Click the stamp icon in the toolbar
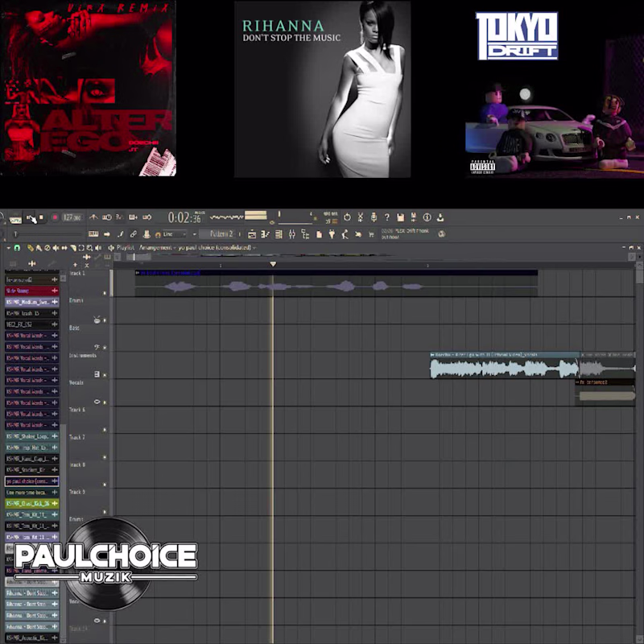The width and height of the screenshot is (644, 644). coord(147,234)
